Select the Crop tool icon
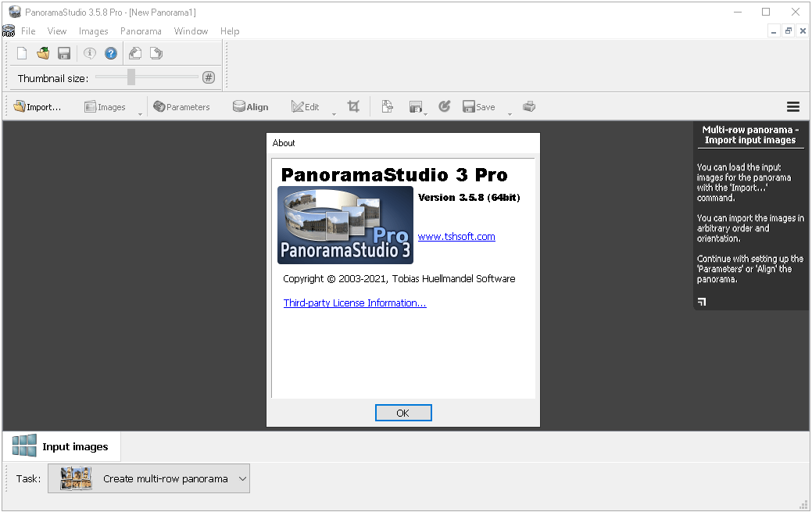 353,107
